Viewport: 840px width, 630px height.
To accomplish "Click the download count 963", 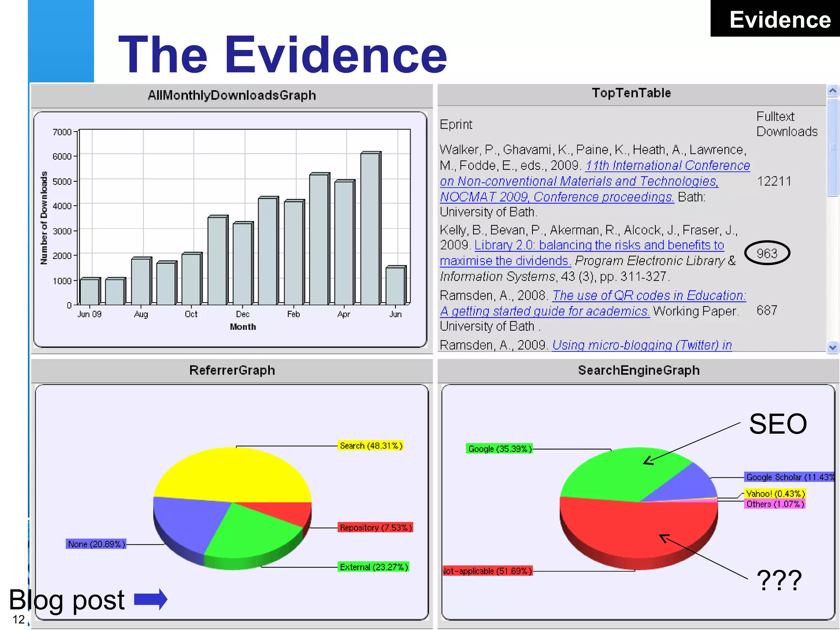I will (767, 253).
